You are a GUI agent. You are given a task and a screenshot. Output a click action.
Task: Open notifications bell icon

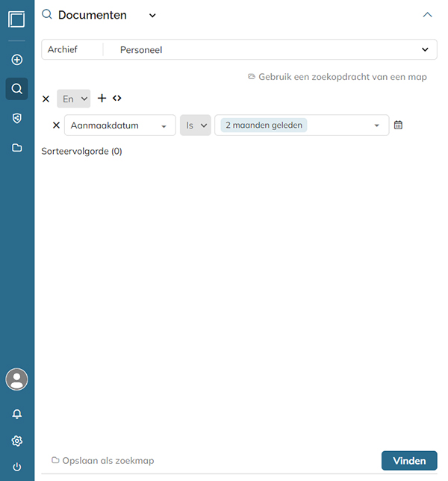[x=17, y=414]
